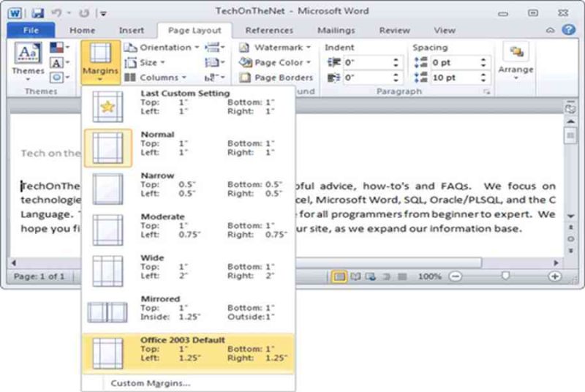Click the Spacing After stepper arrows

point(483,78)
